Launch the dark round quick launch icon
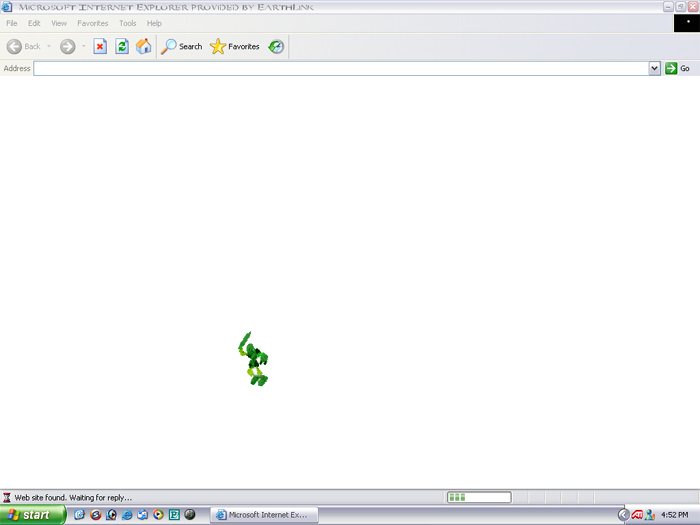This screenshot has height=525, width=700. (x=190, y=515)
